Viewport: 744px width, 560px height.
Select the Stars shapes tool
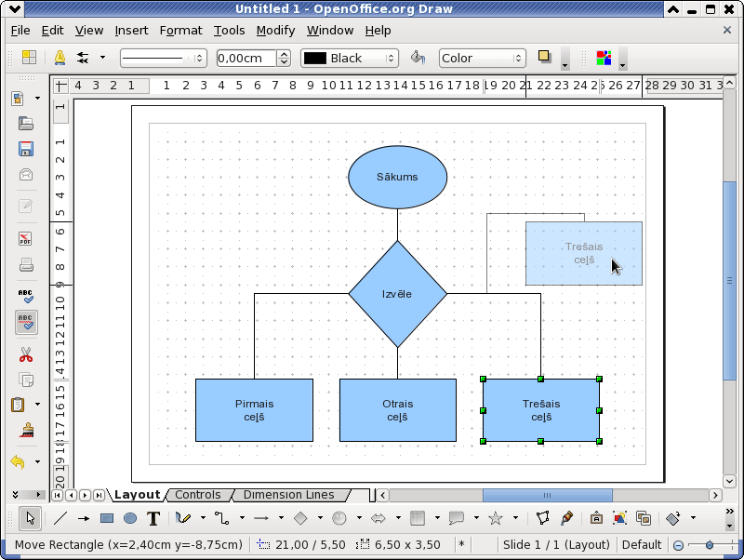pos(496,518)
